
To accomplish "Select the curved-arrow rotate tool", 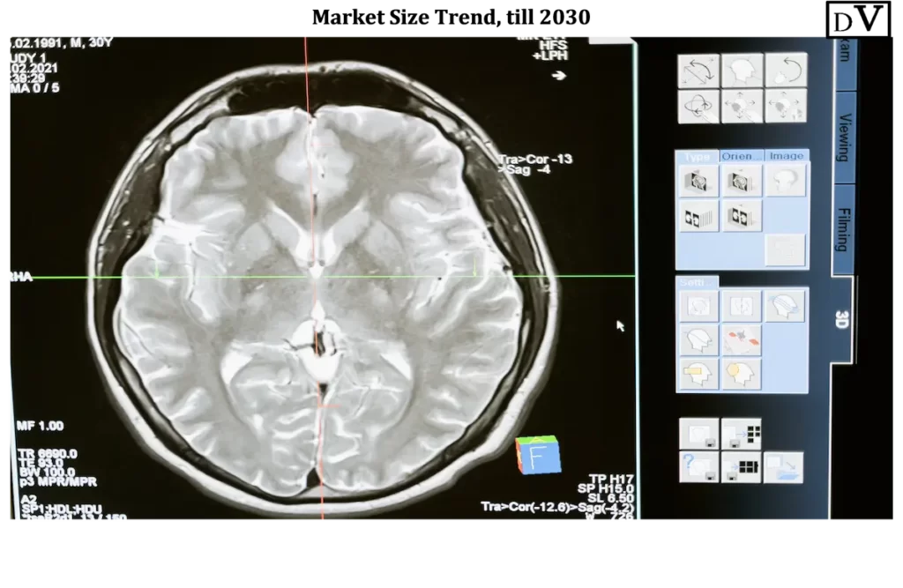I will point(787,70).
